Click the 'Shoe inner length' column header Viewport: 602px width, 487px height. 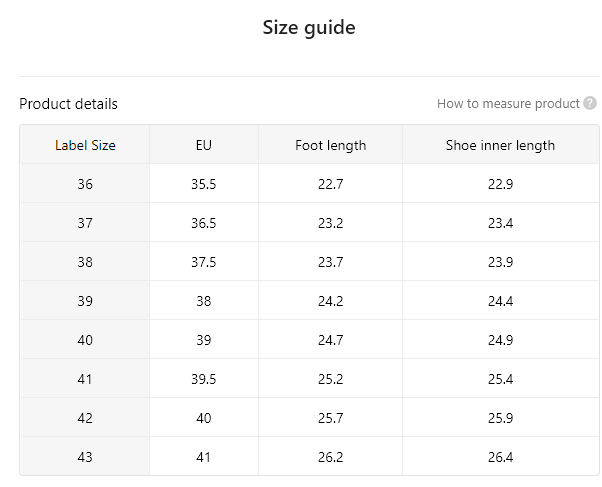(501, 145)
